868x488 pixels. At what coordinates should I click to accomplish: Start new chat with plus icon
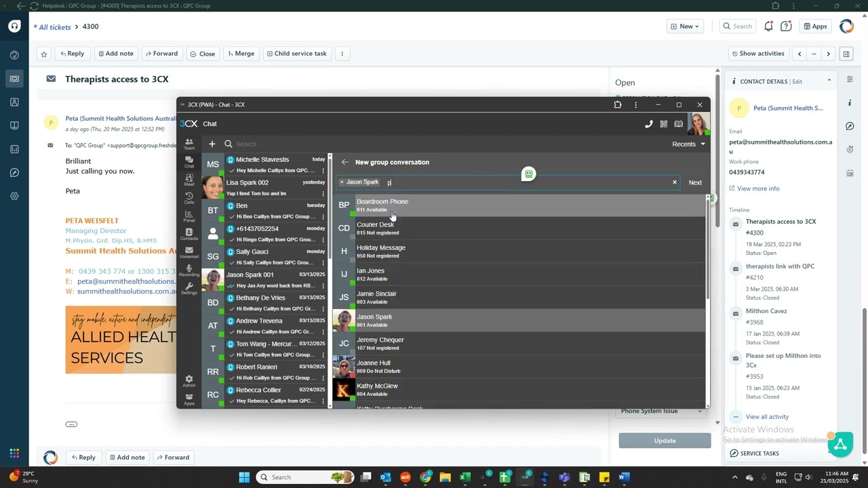212,144
